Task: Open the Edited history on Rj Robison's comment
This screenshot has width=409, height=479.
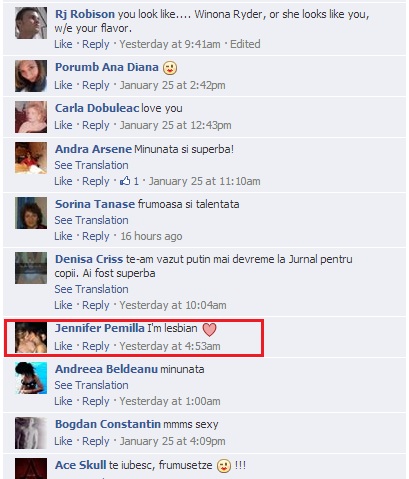Action: [x=245, y=44]
